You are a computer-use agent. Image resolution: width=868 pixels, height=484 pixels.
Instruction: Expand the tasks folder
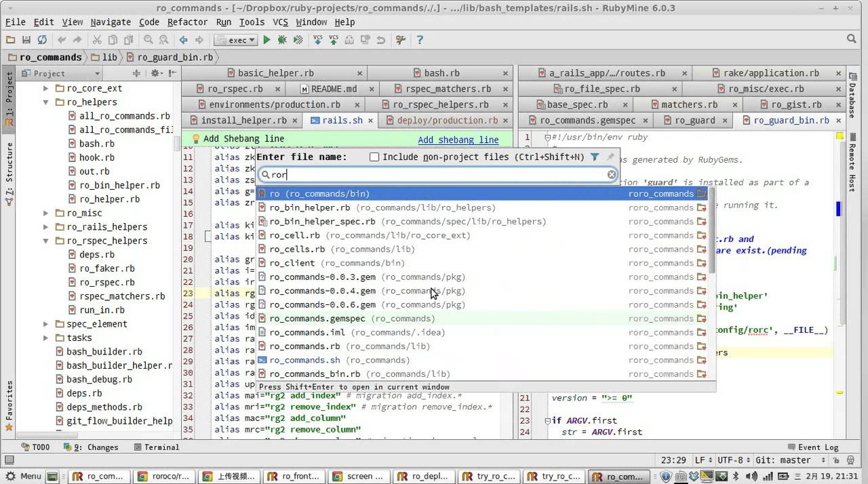[x=46, y=338]
